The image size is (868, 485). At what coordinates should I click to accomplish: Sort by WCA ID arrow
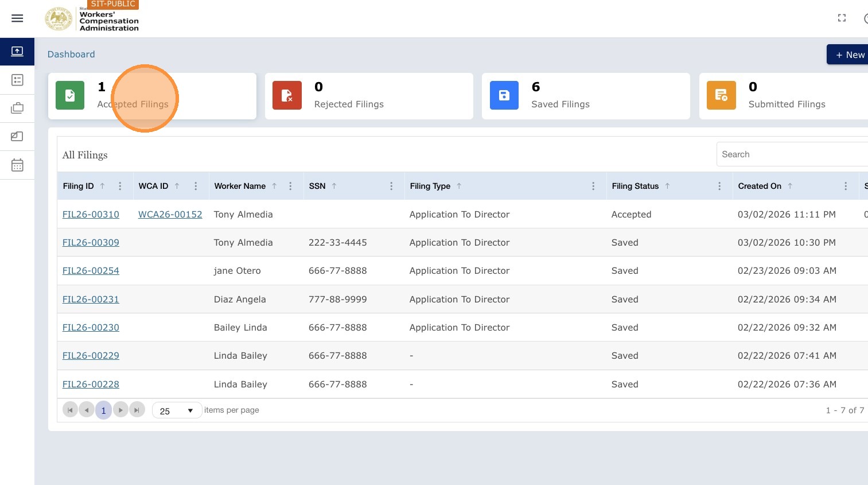177,186
